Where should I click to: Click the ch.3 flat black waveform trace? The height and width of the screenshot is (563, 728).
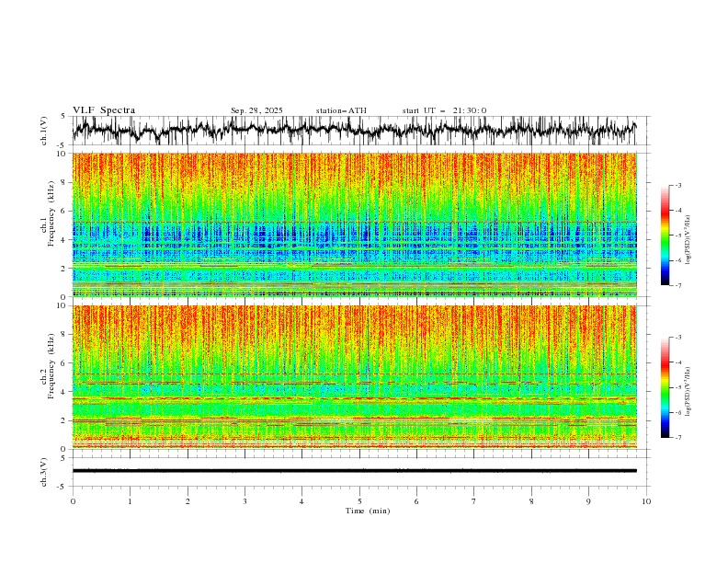(355, 471)
